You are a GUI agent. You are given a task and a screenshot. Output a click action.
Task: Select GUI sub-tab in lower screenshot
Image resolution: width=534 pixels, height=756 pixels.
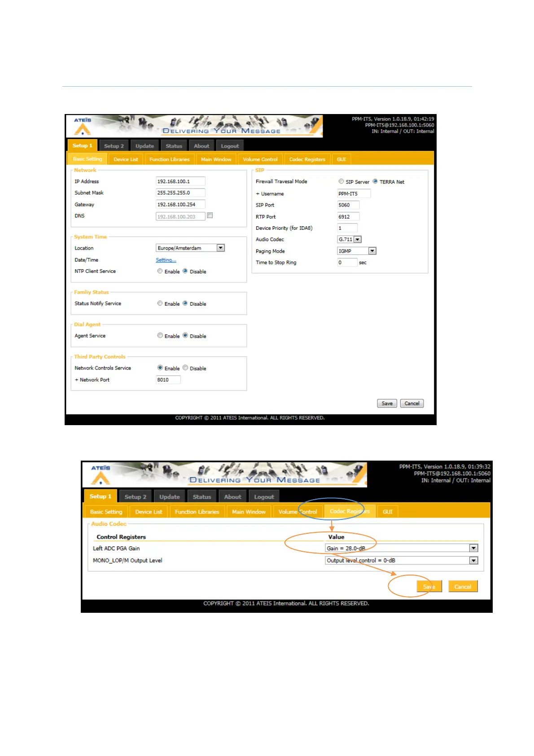pyautogui.click(x=388, y=511)
